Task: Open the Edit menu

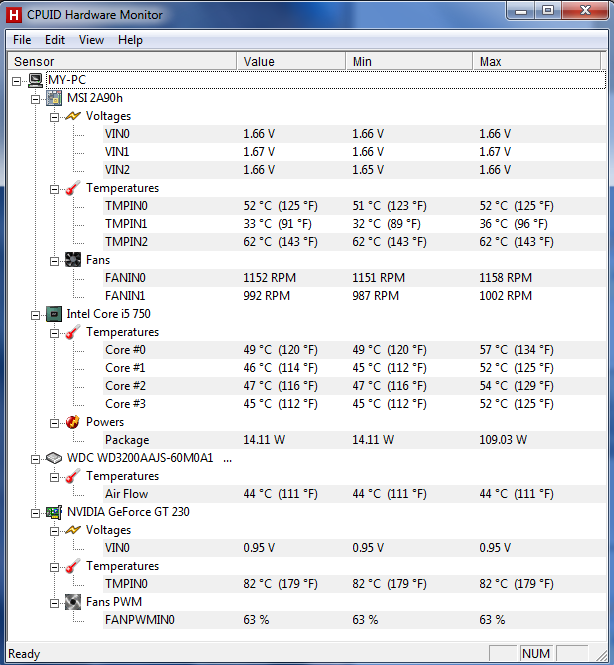Action: pyautogui.click(x=55, y=40)
